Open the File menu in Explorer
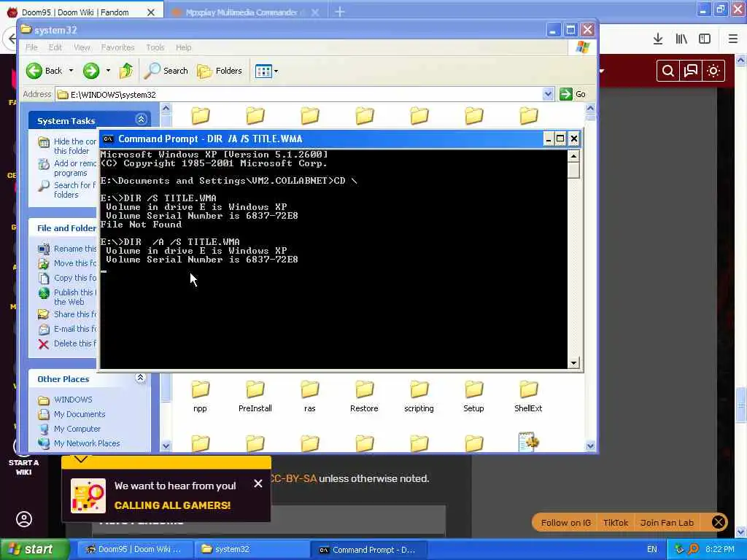 [31, 47]
